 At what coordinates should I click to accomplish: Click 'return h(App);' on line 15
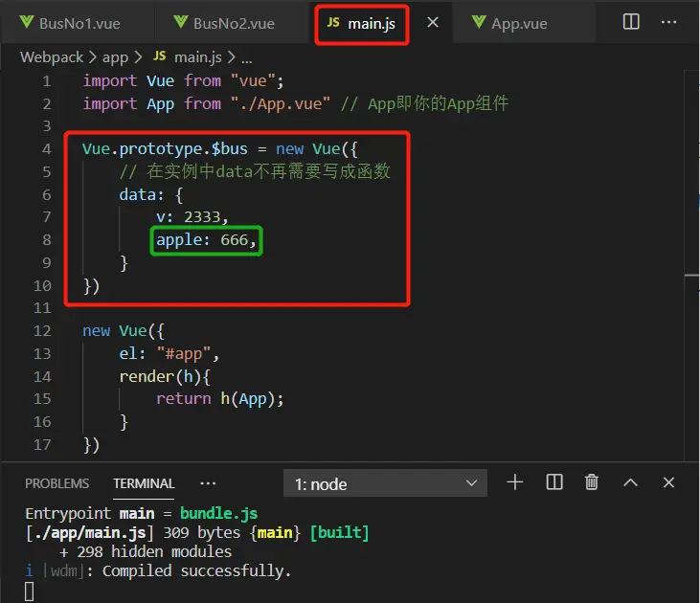click(219, 399)
